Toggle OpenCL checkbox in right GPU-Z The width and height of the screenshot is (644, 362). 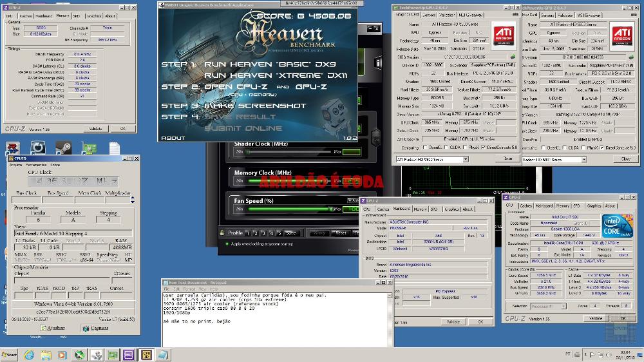coord(544,148)
